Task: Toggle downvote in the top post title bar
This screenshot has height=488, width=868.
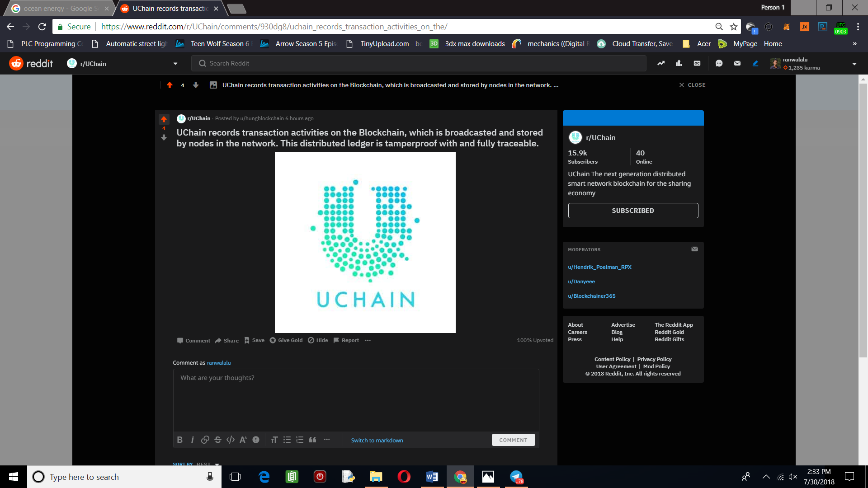Action: click(x=196, y=85)
